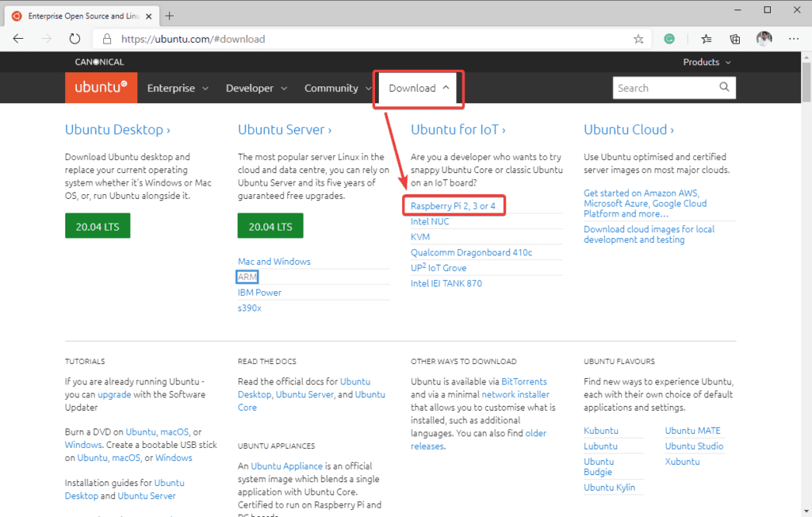Refresh the page with the reload icon
812x517 pixels.
(75, 39)
